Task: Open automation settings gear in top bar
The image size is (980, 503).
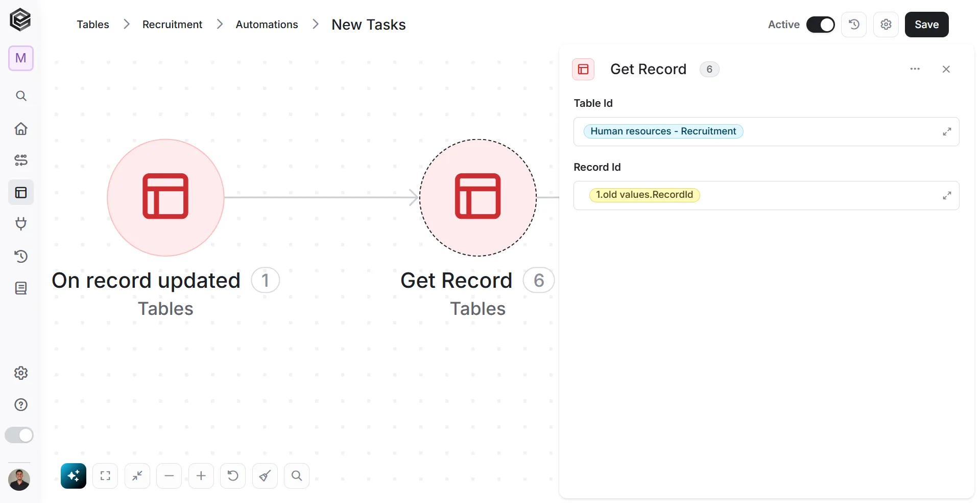Action: 886,25
